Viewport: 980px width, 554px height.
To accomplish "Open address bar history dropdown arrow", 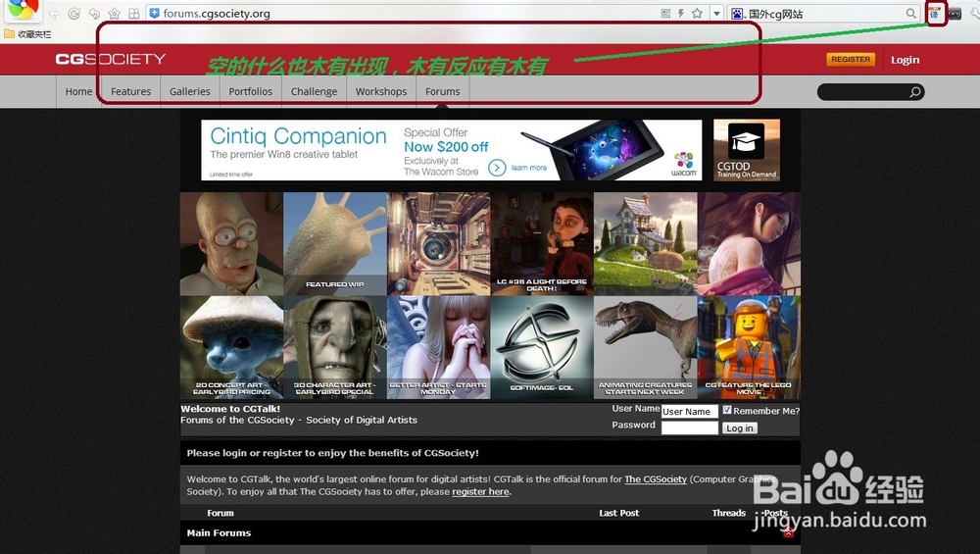I will 716,13.
